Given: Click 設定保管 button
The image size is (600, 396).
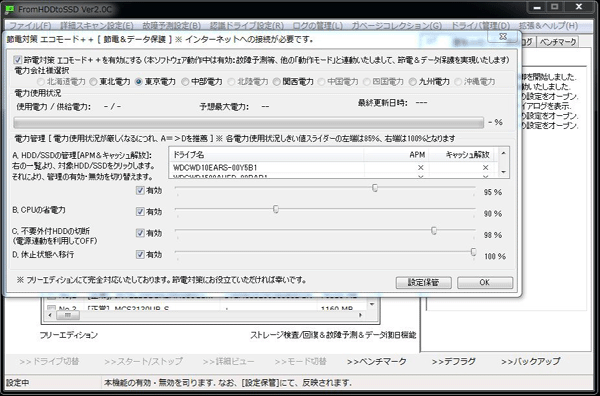Looking at the screenshot, I should [424, 283].
